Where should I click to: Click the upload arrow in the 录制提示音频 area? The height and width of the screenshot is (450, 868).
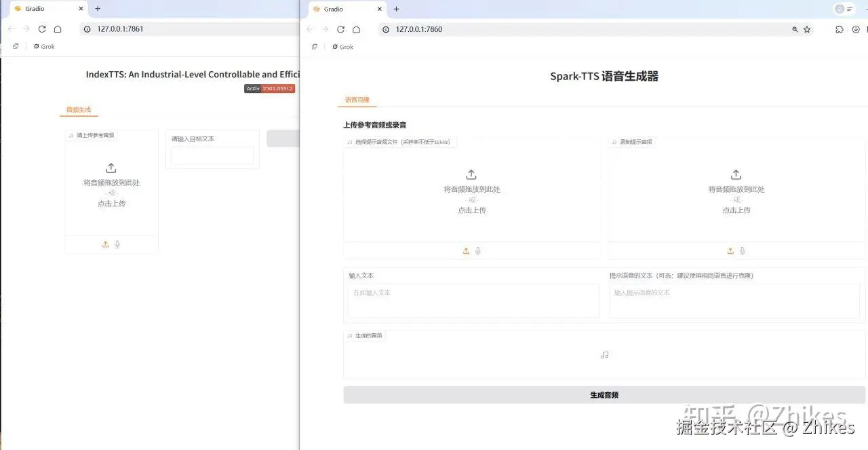(736, 174)
